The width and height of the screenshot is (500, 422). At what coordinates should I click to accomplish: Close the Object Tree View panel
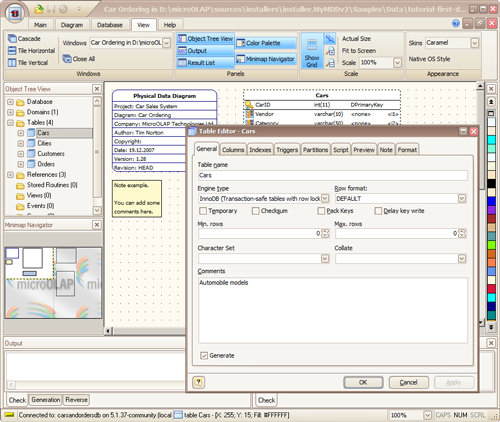coord(97,89)
